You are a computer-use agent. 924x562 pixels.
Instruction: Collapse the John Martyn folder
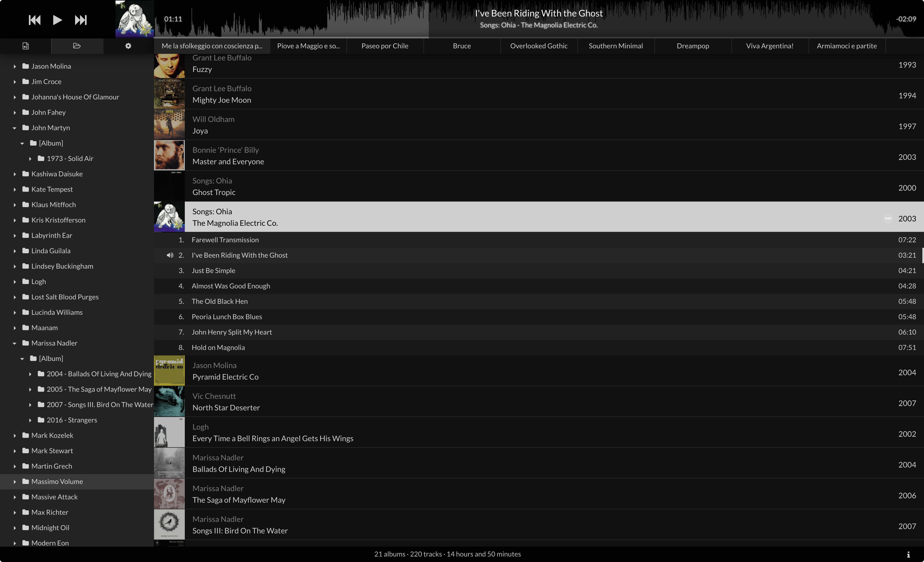tap(15, 128)
